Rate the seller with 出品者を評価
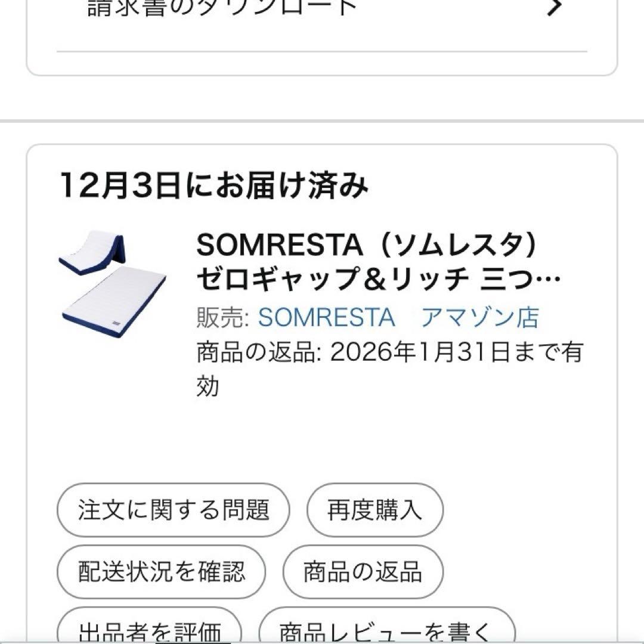This screenshot has width=644, height=644. pos(150,631)
